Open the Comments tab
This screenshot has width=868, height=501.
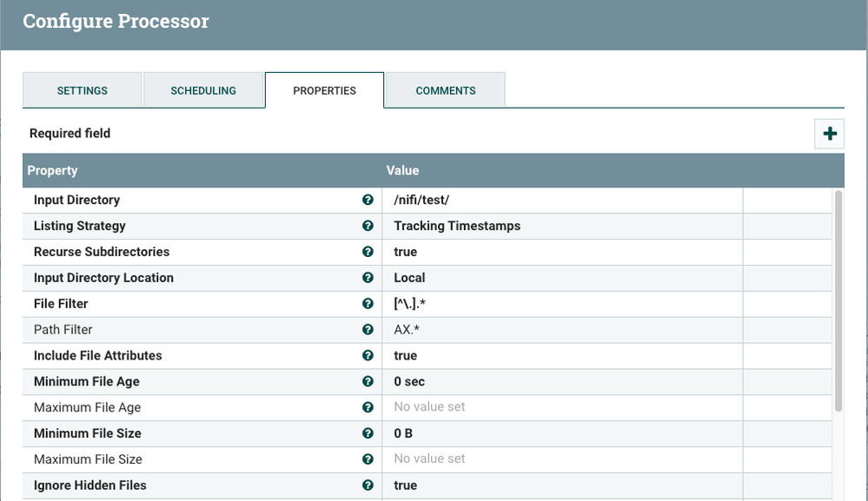[x=445, y=90]
